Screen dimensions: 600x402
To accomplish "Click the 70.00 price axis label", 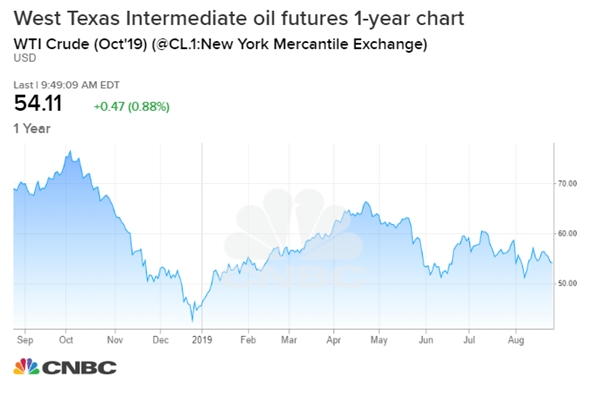I will click(570, 184).
